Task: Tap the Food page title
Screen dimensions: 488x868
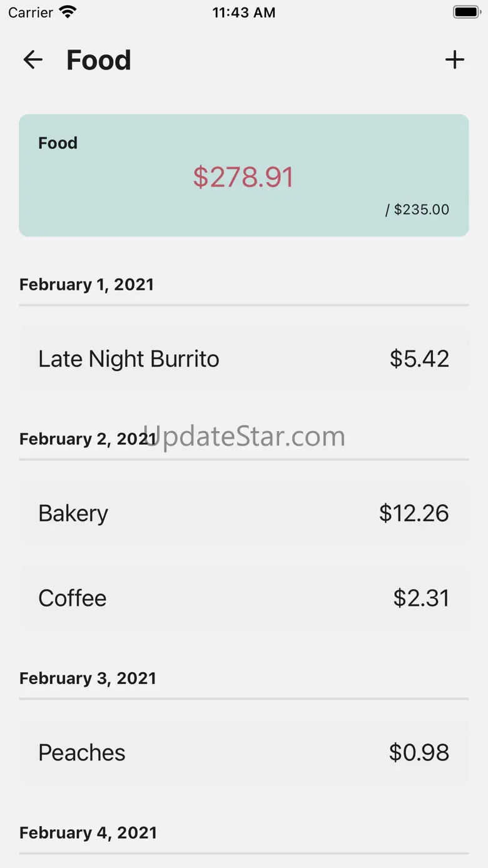Action: pyautogui.click(x=99, y=60)
